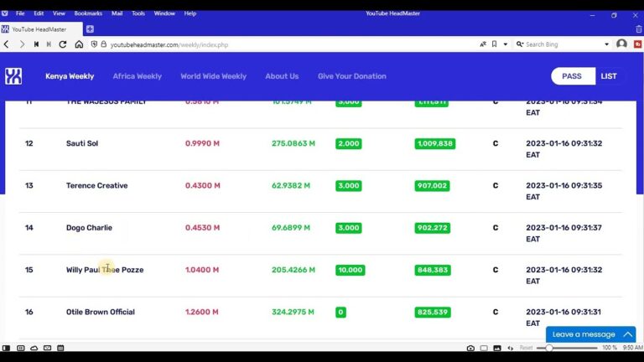Image resolution: width=644 pixels, height=362 pixels.
Task: Open the user profile avatar icon
Action: coord(621,44)
